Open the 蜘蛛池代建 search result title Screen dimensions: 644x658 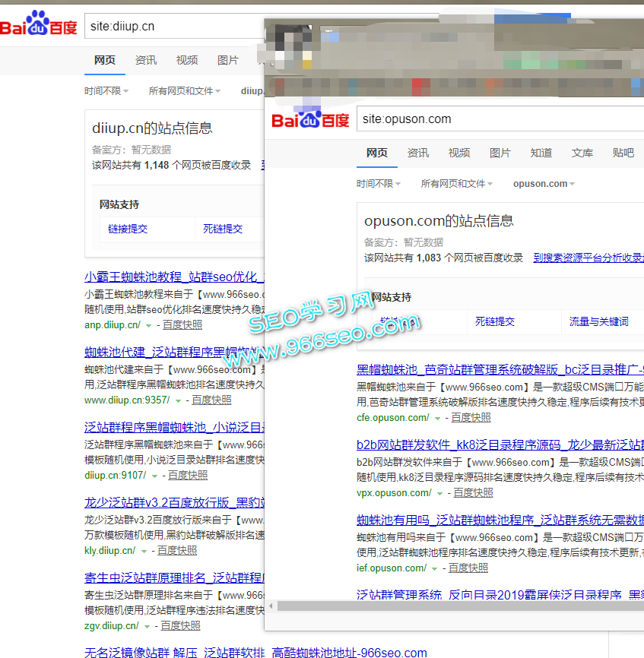pyautogui.click(x=174, y=352)
